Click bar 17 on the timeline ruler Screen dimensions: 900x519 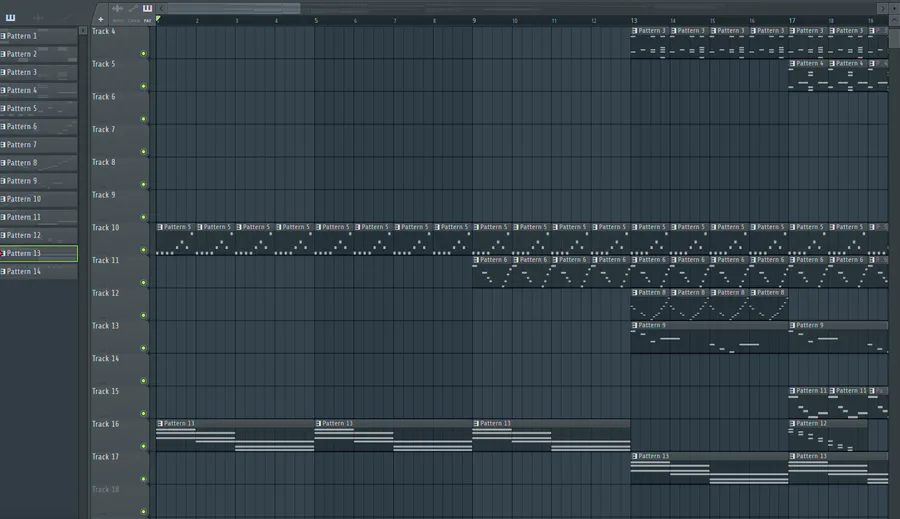(x=792, y=21)
